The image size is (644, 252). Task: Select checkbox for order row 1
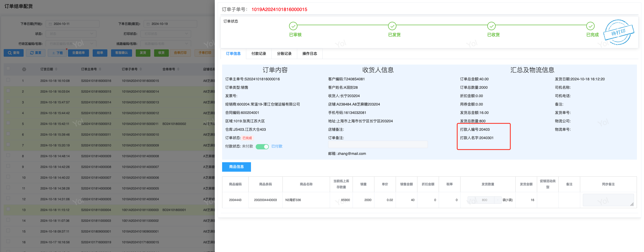pos(8,80)
